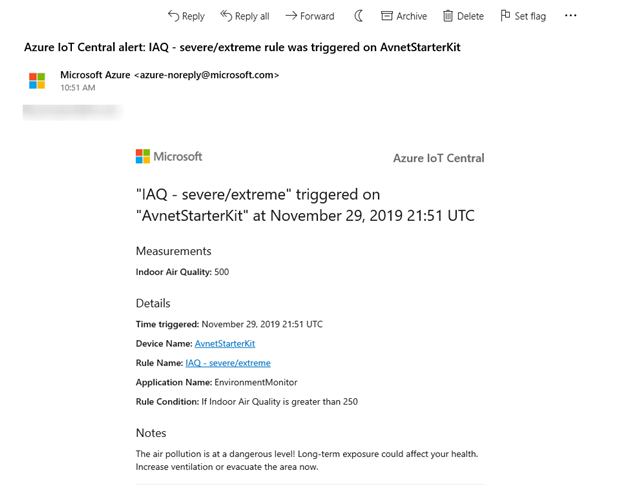
Task: Click the Microsoft Azure sender avatar
Action: 37,81
